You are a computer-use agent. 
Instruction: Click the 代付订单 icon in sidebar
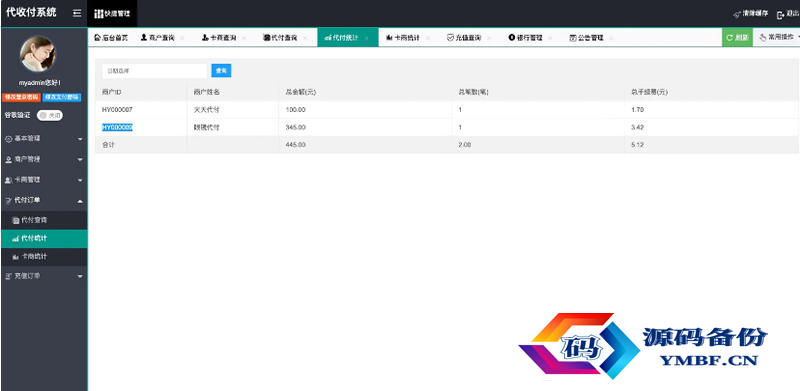(x=8, y=201)
